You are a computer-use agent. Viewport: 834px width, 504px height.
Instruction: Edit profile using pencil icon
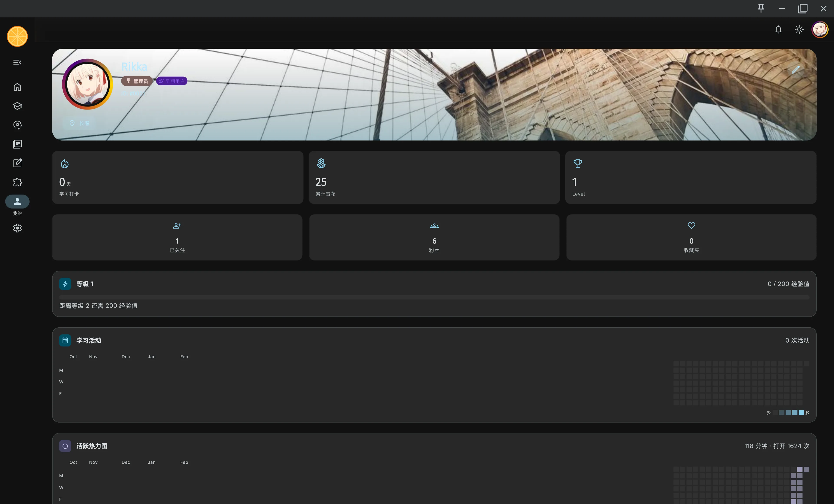795,70
